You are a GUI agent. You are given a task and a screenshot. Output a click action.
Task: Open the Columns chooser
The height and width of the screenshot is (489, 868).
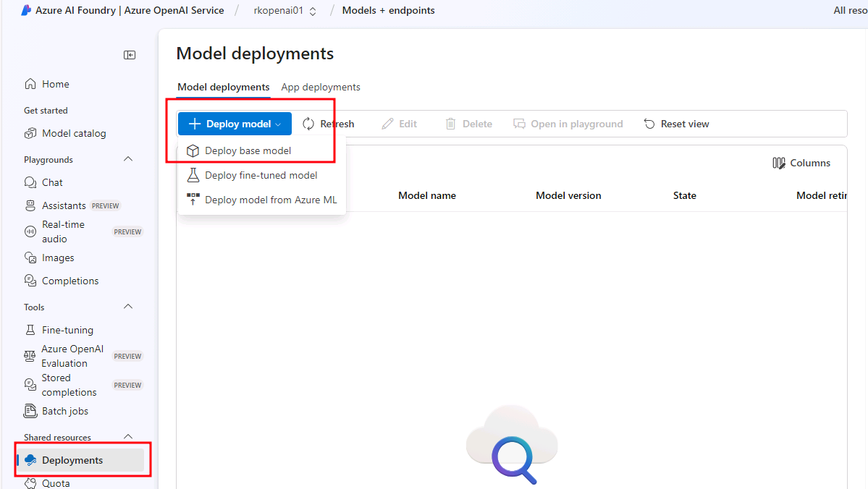(x=801, y=163)
